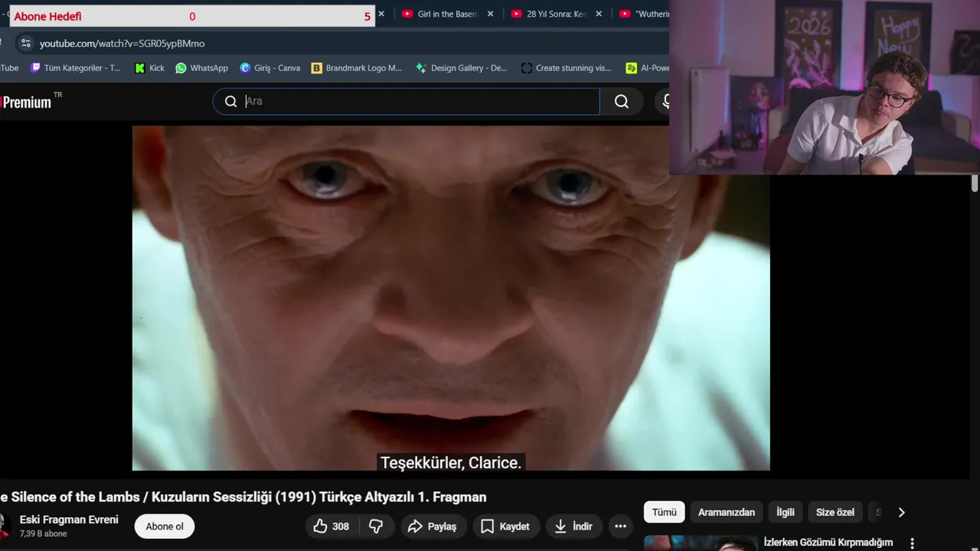Open WhatsApp bookmark
The width and height of the screenshot is (980, 551).
202,68
